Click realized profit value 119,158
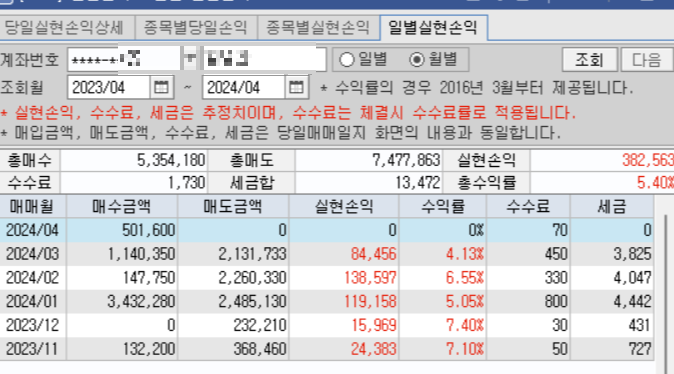674x374 pixels. 370,301
